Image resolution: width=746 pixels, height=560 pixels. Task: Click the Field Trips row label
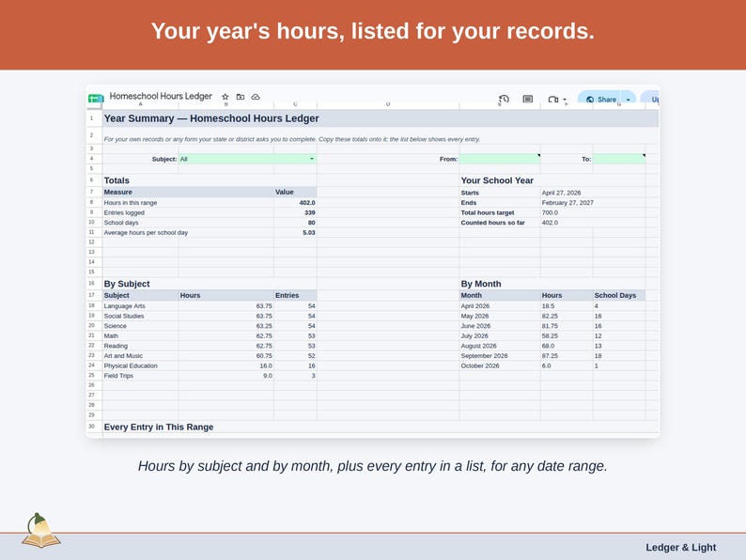[x=118, y=376]
